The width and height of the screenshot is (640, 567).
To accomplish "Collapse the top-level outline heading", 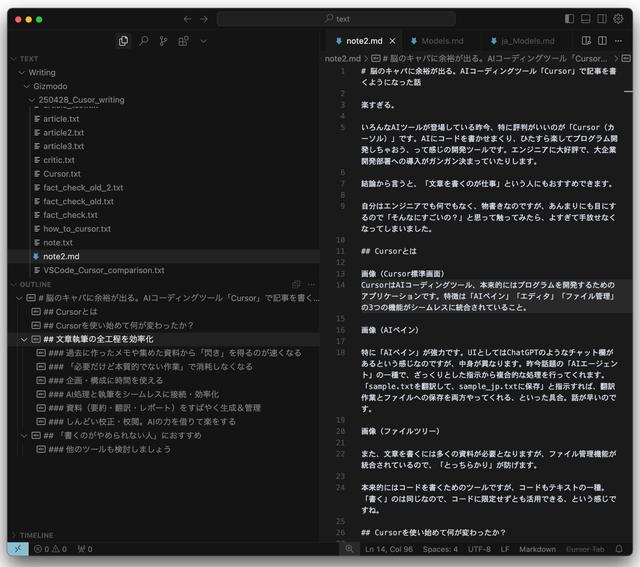I will pyautogui.click(x=19, y=298).
